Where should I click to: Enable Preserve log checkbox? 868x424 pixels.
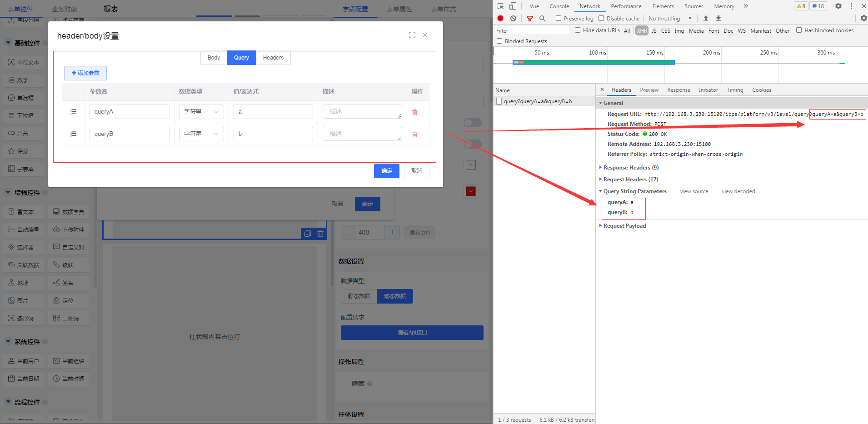tap(559, 19)
